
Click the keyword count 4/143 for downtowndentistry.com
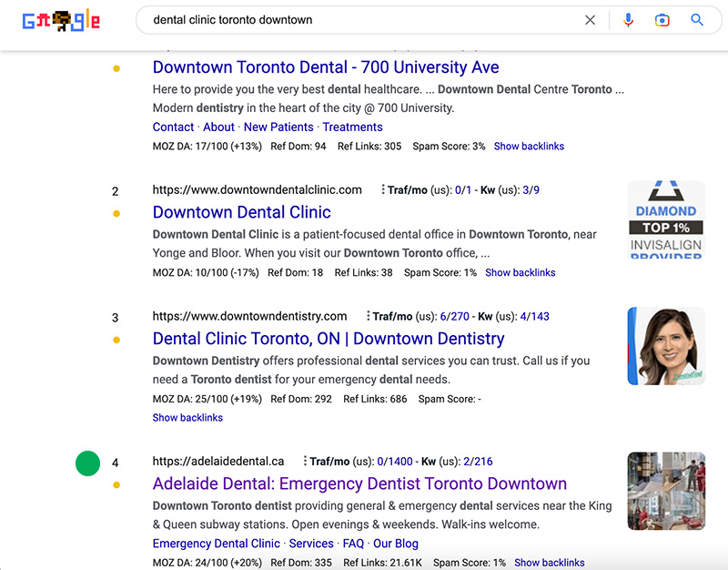(534, 316)
